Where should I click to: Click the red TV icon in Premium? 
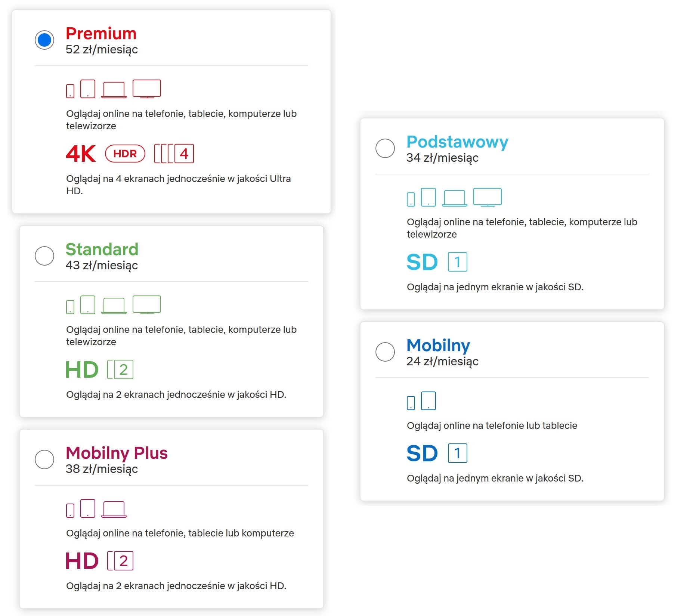click(x=147, y=89)
